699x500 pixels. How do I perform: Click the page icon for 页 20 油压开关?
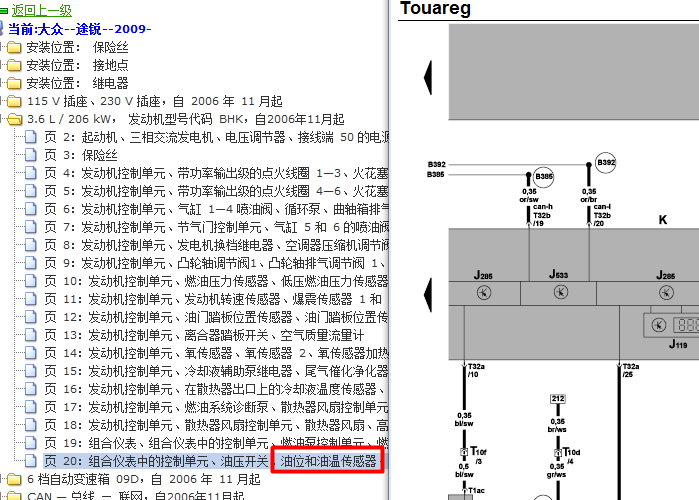coord(31,461)
